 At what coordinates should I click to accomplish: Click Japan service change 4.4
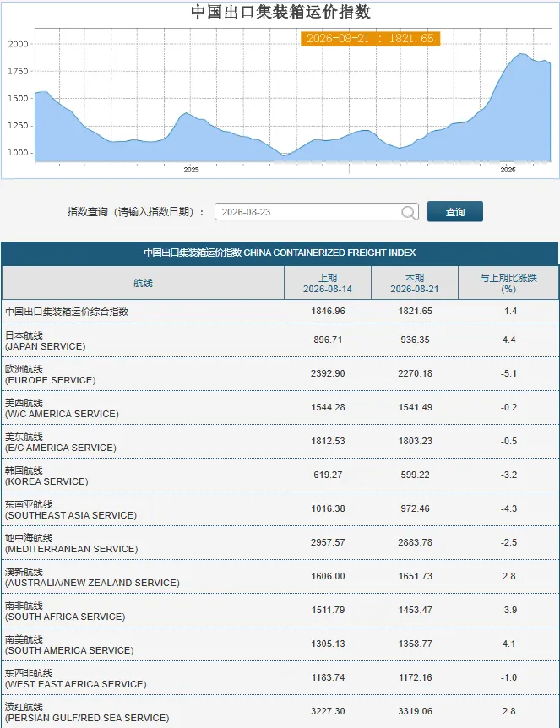(x=509, y=340)
